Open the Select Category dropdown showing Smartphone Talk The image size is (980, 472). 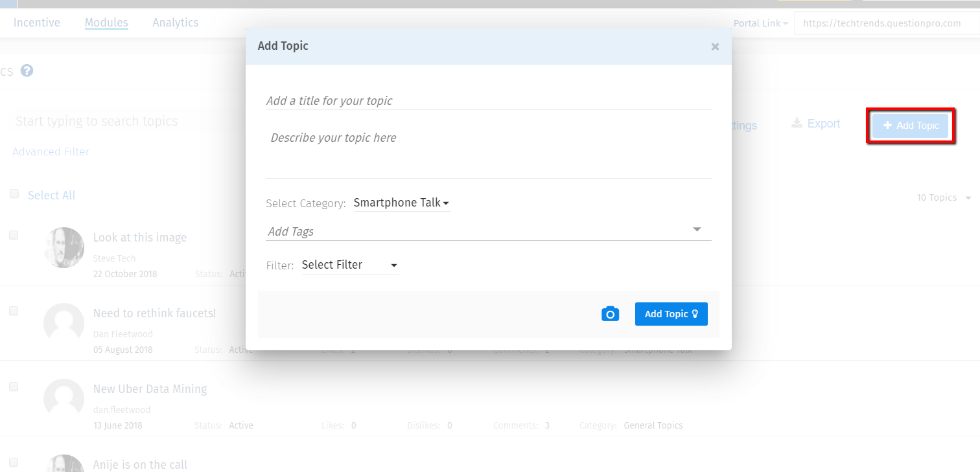click(401, 203)
